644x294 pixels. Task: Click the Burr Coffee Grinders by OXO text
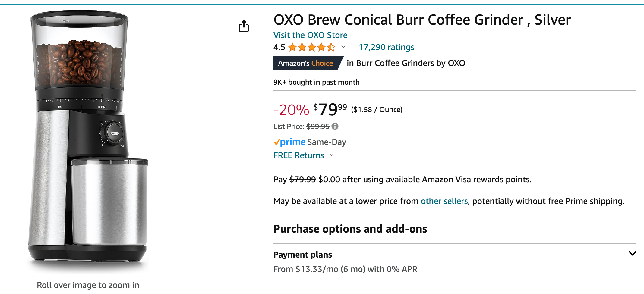coord(406,63)
